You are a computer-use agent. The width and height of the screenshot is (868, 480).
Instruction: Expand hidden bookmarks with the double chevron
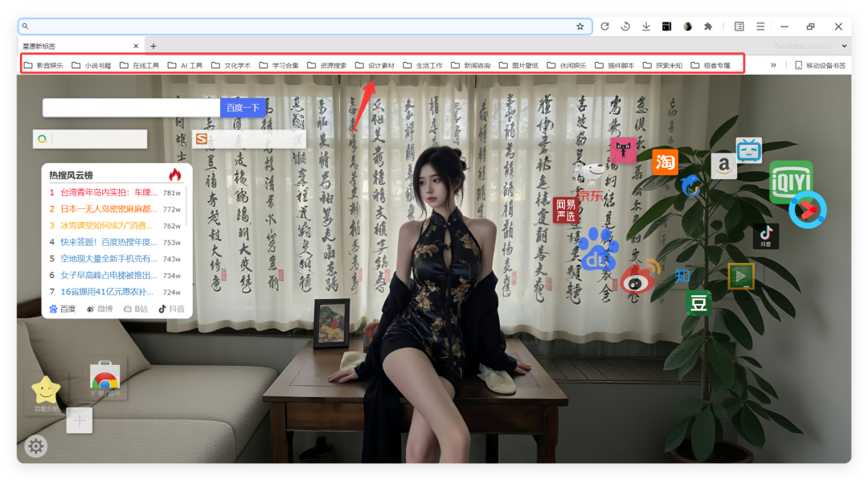[773, 65]
